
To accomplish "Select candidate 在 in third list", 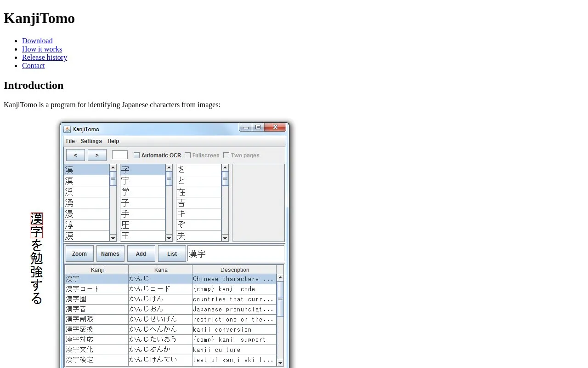I will (198, 192).
